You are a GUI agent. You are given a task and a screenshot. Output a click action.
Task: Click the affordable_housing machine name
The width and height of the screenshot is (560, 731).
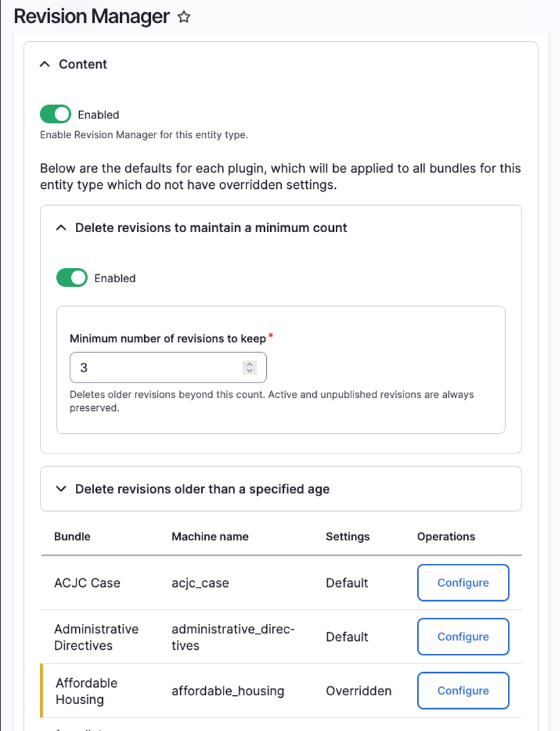[x=228, y=691]
